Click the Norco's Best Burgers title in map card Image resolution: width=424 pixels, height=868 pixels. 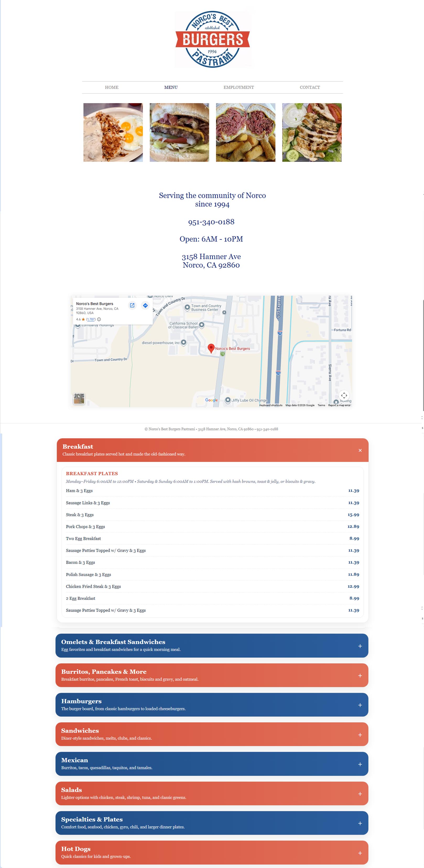[x=95, y=304]
